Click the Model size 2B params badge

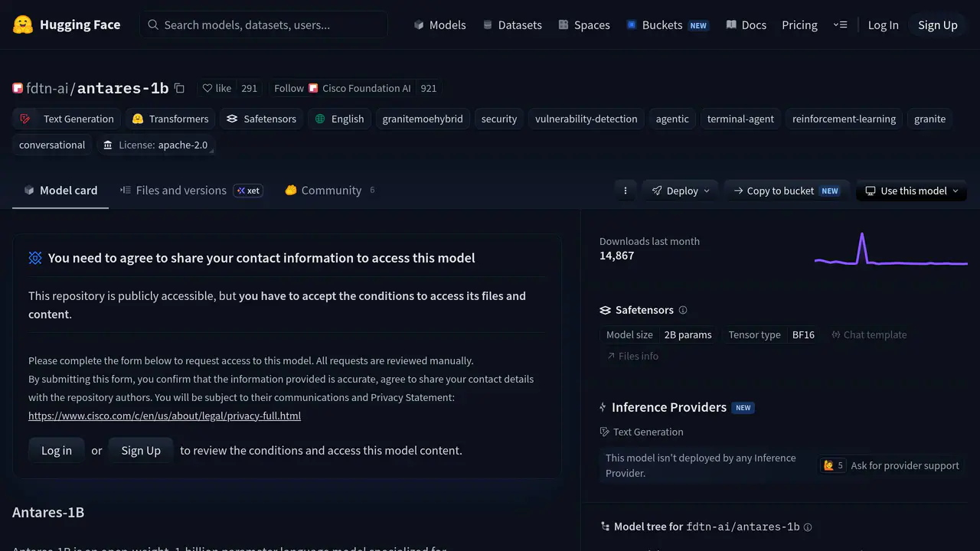pos(659,334)
